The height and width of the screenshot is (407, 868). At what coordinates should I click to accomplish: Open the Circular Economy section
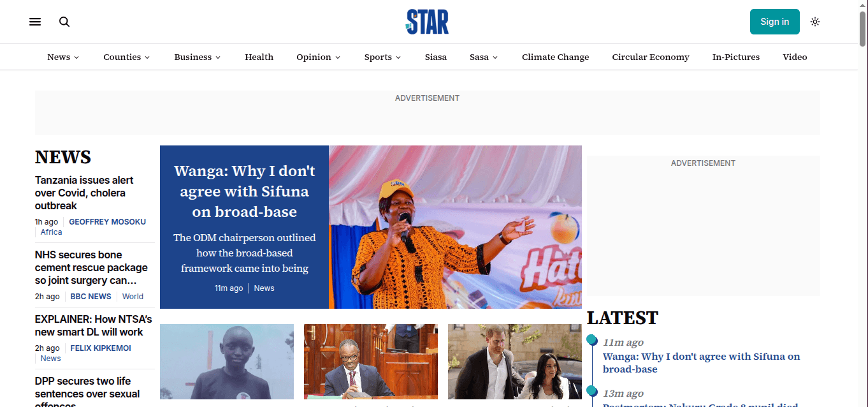[x=651, y=57]
